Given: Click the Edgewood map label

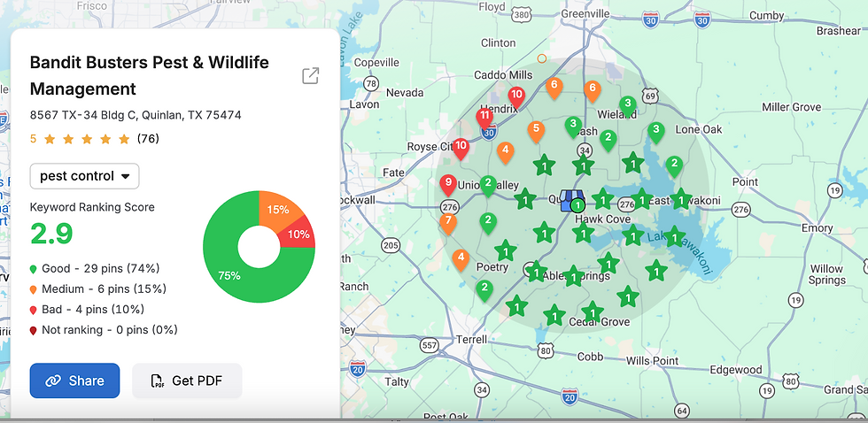Looking at the screenshot, I should [x=736, y=370].
